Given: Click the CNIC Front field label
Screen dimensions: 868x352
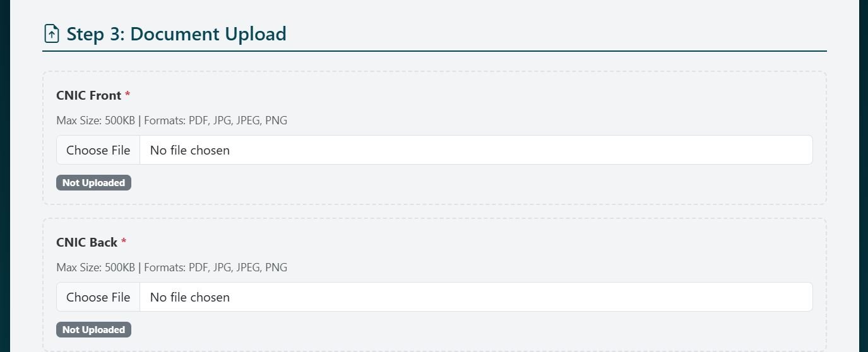Looking at the screenshot, I should coord(88,95).
